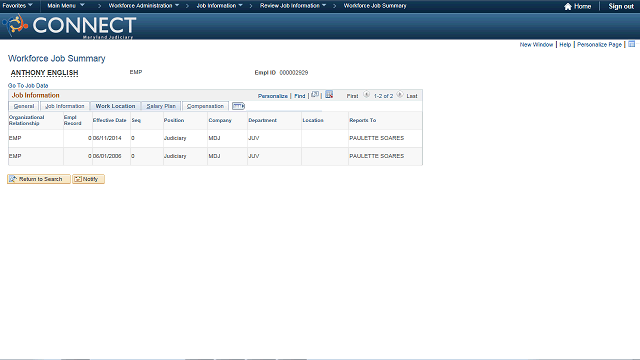Click PAULETTE SOARES in the 06/01/2006 row

pyautogui.click(x=376, y=156)
